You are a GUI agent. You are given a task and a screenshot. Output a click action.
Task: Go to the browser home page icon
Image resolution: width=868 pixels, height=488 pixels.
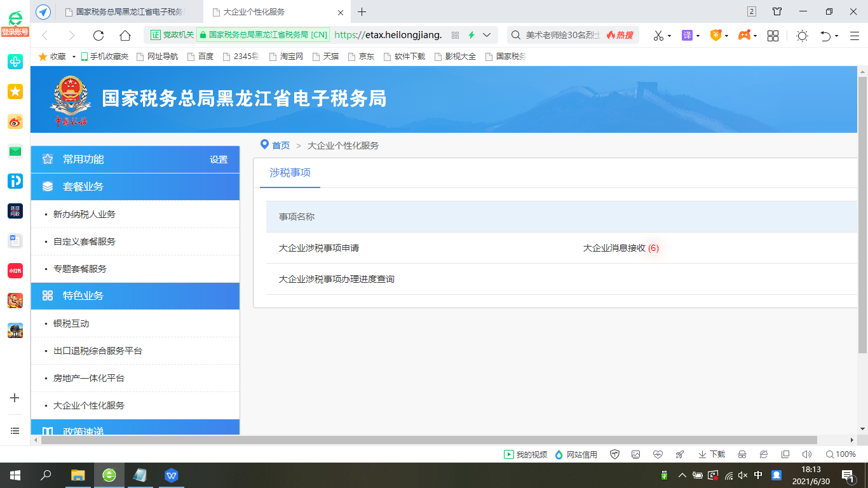point(125,36)
